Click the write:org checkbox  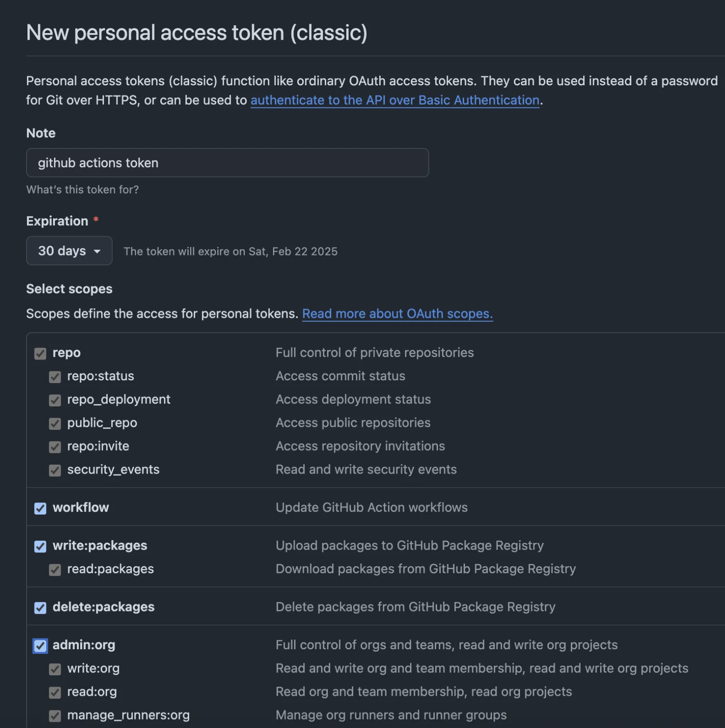click(55, 669)
